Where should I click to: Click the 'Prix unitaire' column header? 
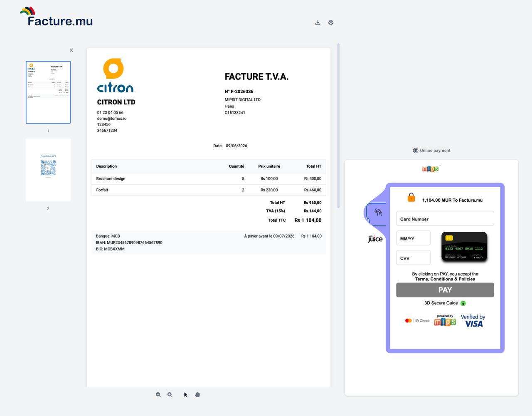[x=269, y=166]
